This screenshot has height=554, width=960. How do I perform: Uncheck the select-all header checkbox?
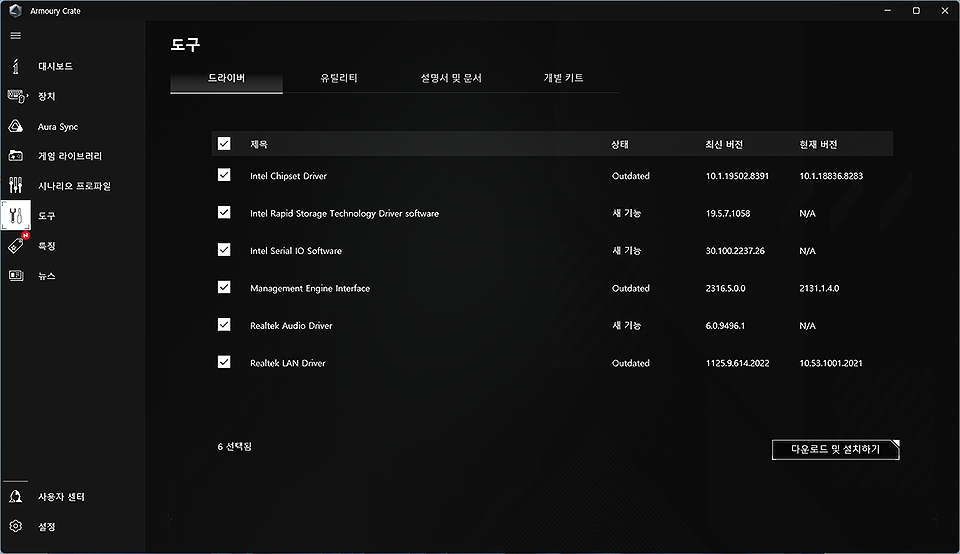(224, 144)
